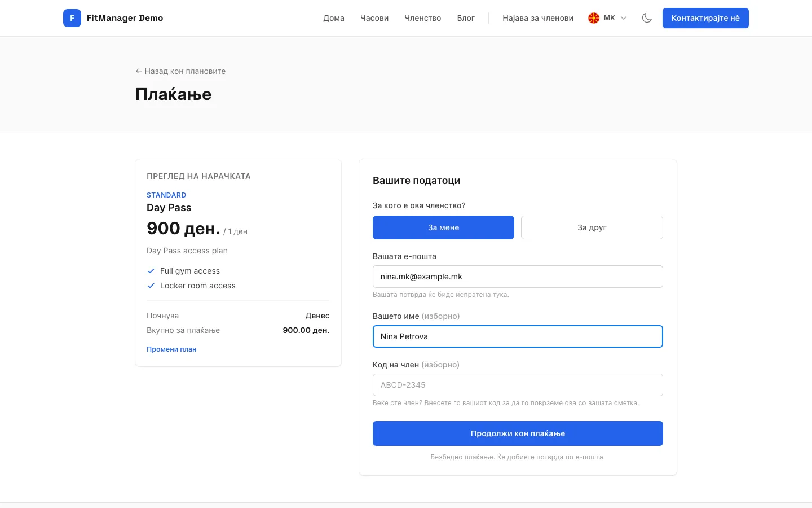Screen dimensions: 812x508
Task: Open the Часови menu item
Action: pyautogui.click(x=374, y=18)
